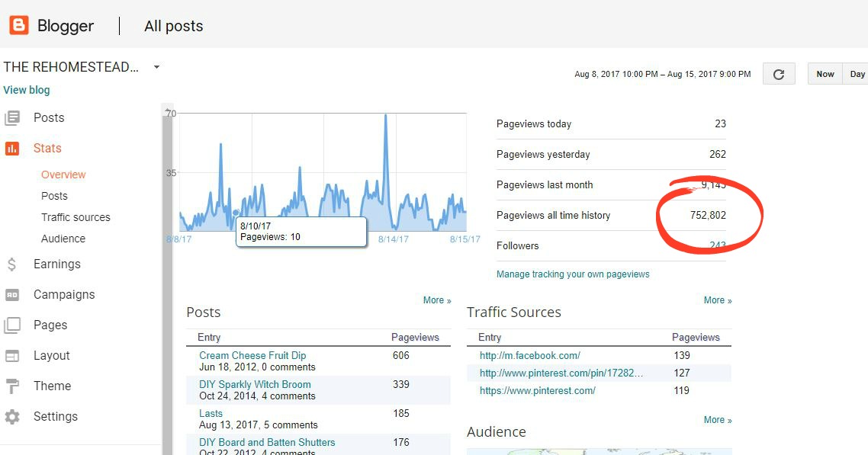Open Pages in the sidebar

pyautogui.click(x=50, y=325)
